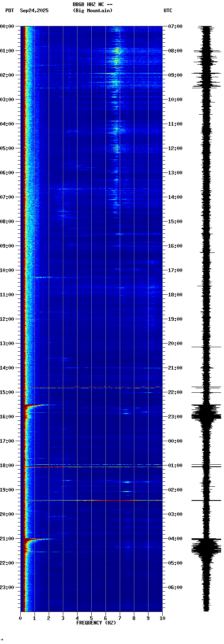This screenshot has height=644, width=224.
Task: Click the station title 'BBGB HHZ NC --'
Action: (93, 4)
